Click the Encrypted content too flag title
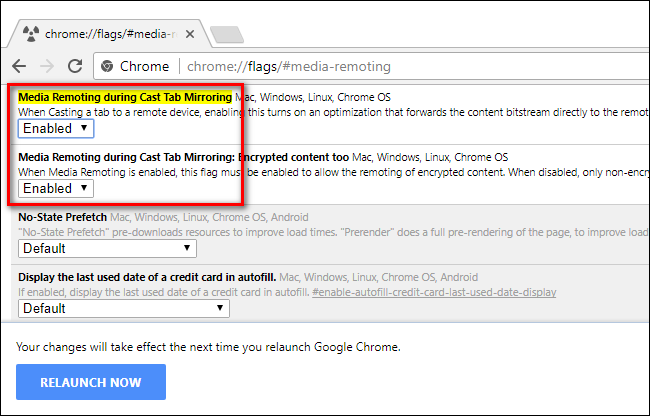650x416 pixels. (182, 157)
